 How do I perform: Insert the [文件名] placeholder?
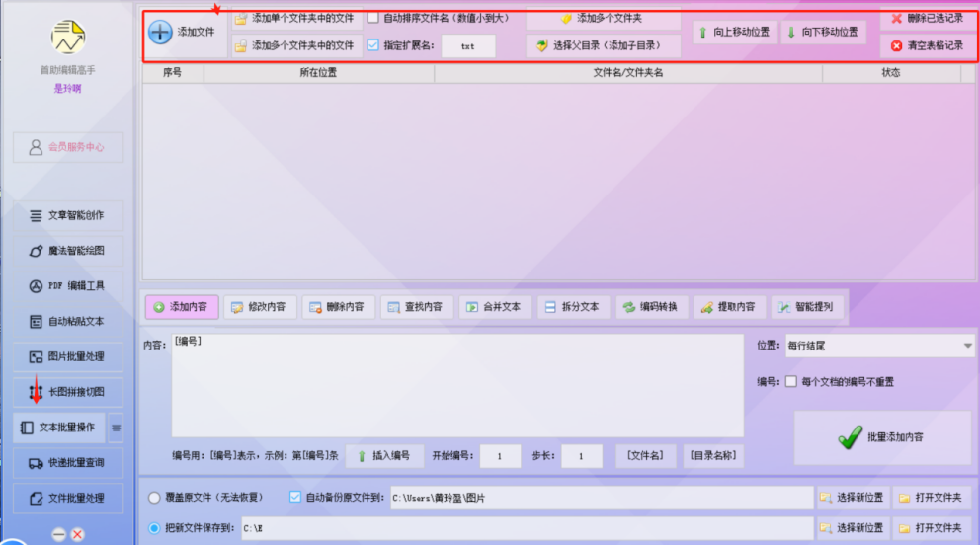point(646,456)
